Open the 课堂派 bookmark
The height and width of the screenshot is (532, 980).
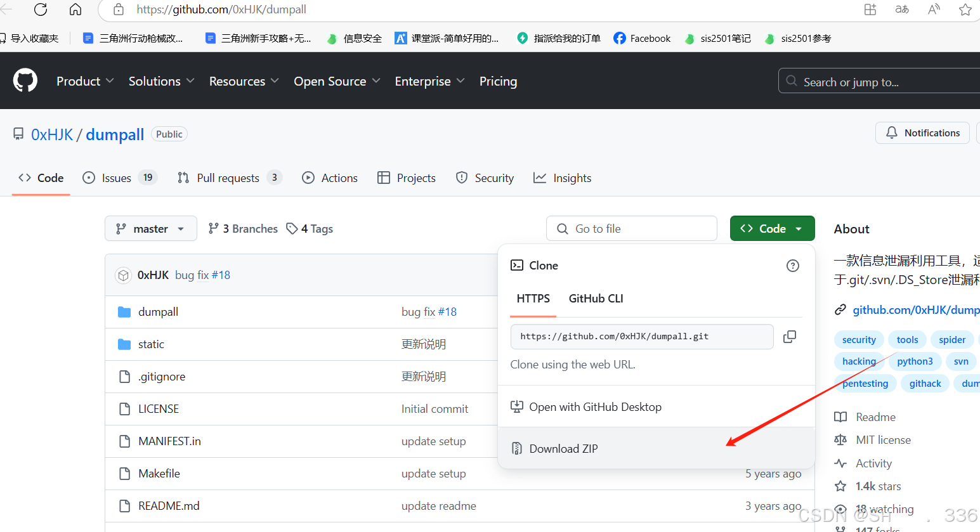[447, 38]
